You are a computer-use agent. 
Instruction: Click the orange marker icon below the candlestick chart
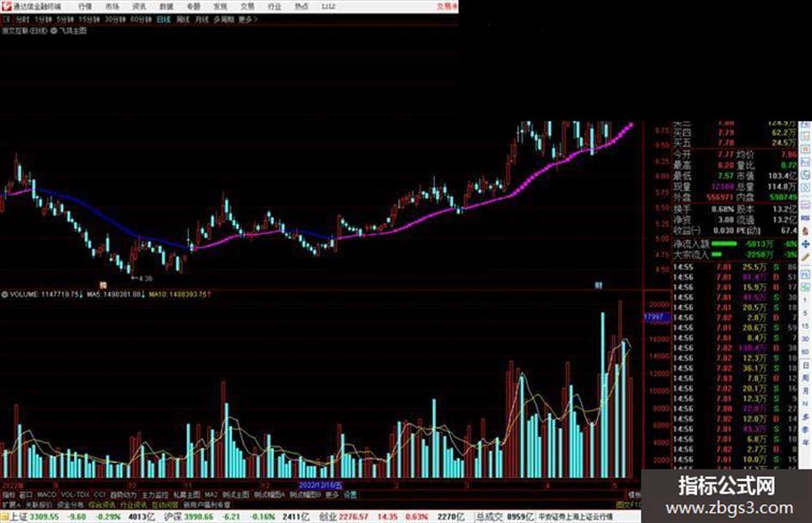tap(103, 285)
